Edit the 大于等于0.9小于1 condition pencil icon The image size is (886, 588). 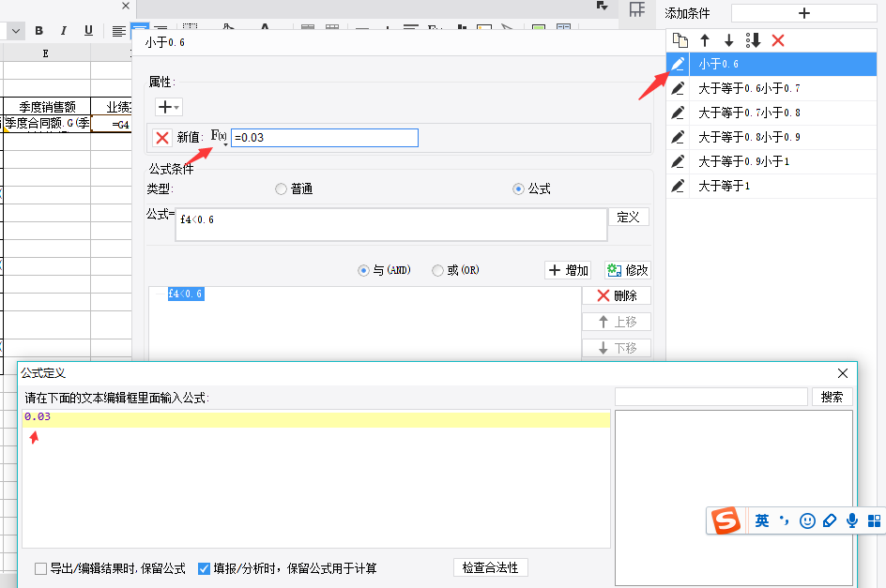pyautogui.click(x=678, y=161)
